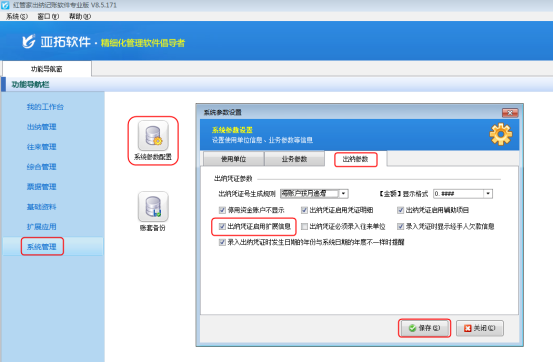Toggle 出纳凭证启用扩展信息 checkbox
553x362 pixels.
[x=222, y=226]
